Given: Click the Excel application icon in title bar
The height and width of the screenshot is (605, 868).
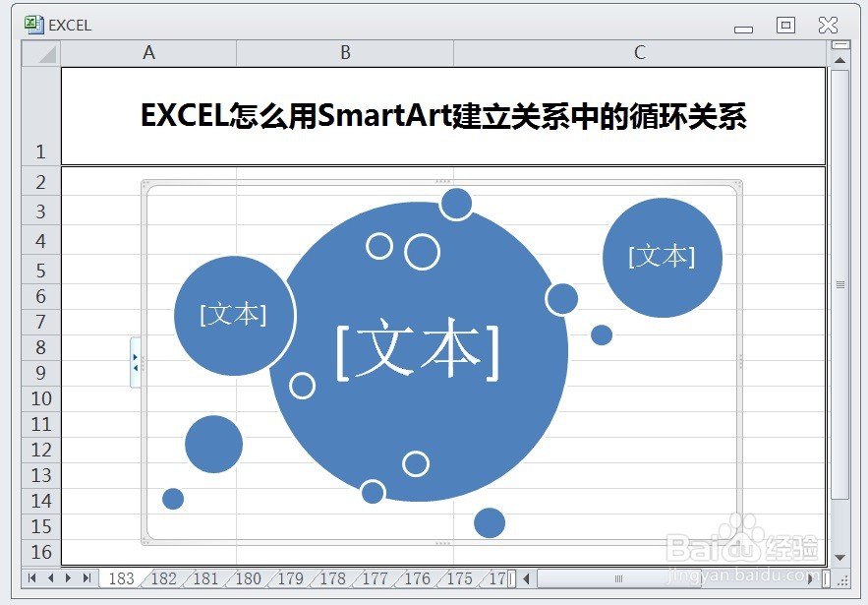Looking at the screenshot, I should coord(33,25).
